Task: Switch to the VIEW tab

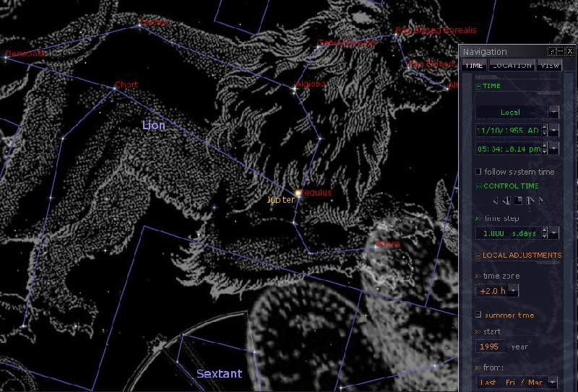Action: tap(550, 65)
